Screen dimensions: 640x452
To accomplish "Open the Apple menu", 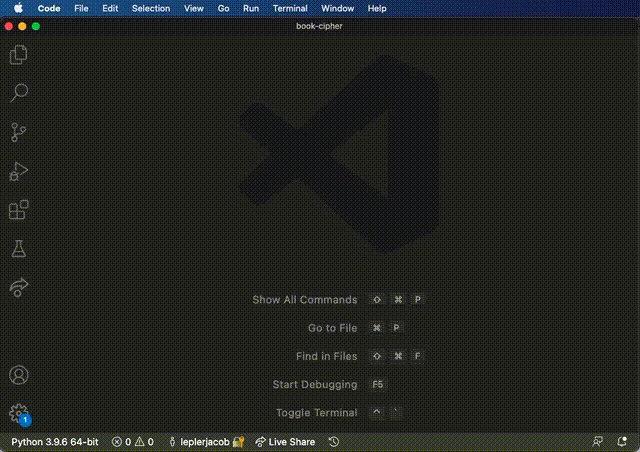I will pos(18,8).
